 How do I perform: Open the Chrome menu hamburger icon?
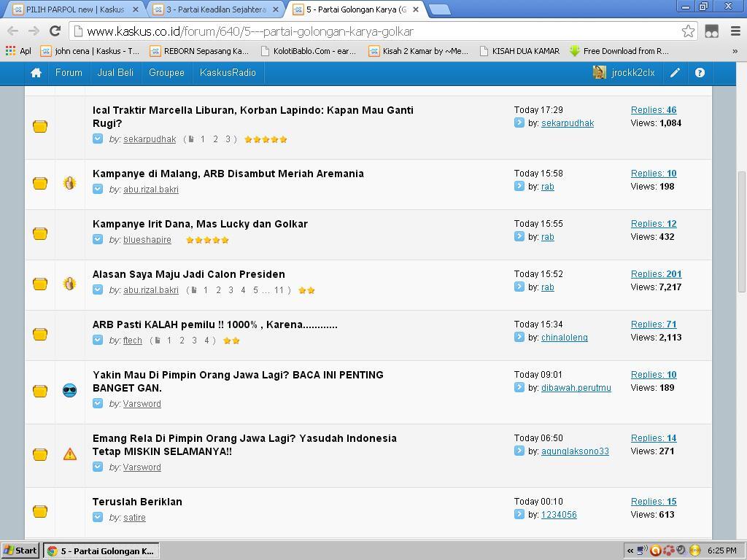coord(735,31)
